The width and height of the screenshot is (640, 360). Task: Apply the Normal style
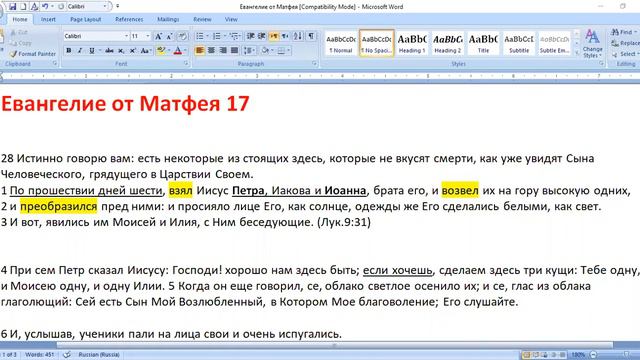coord(341,43)
